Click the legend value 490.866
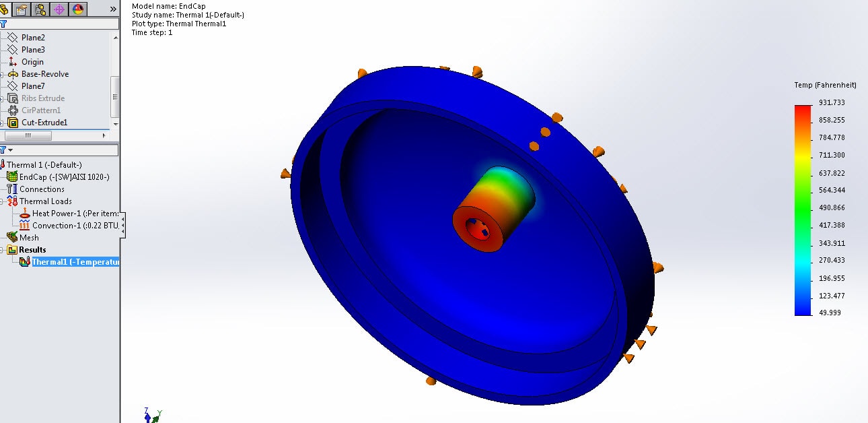The height and width of the screenshot is (423, 868). click(x=832, y=207)
